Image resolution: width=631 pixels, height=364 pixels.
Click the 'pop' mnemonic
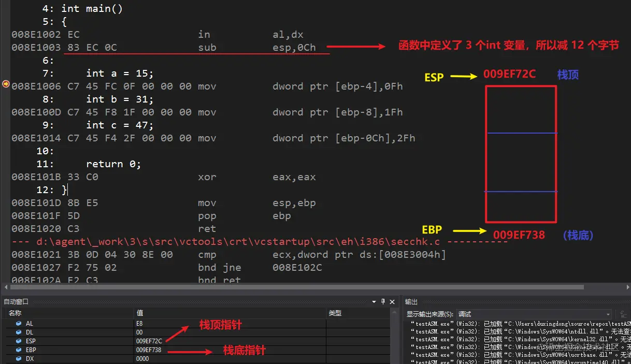tap(207, 216)
